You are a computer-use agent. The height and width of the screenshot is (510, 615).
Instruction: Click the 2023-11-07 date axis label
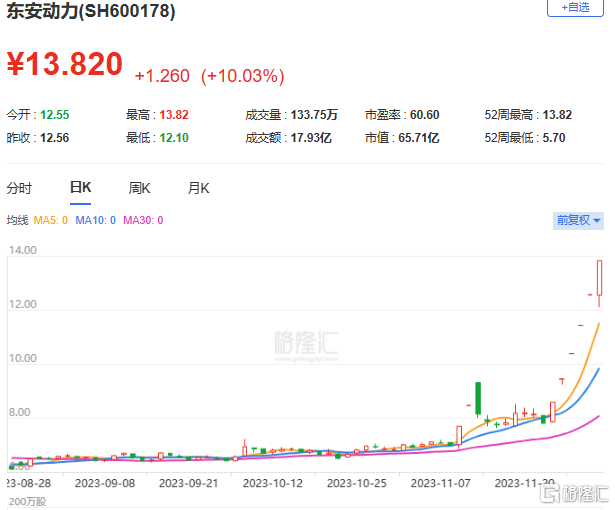tap(440, 483)
